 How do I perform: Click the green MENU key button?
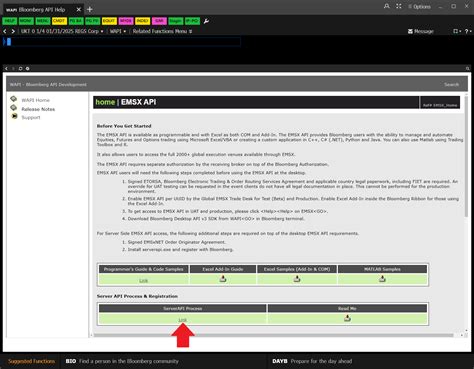point(43,21)
